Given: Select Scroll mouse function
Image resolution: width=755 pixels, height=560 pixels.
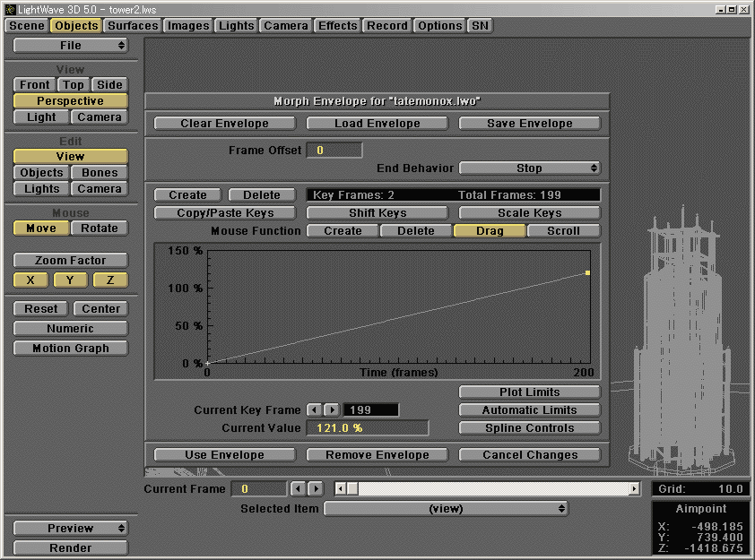Looking at the screenshot, I should (563, 231).
